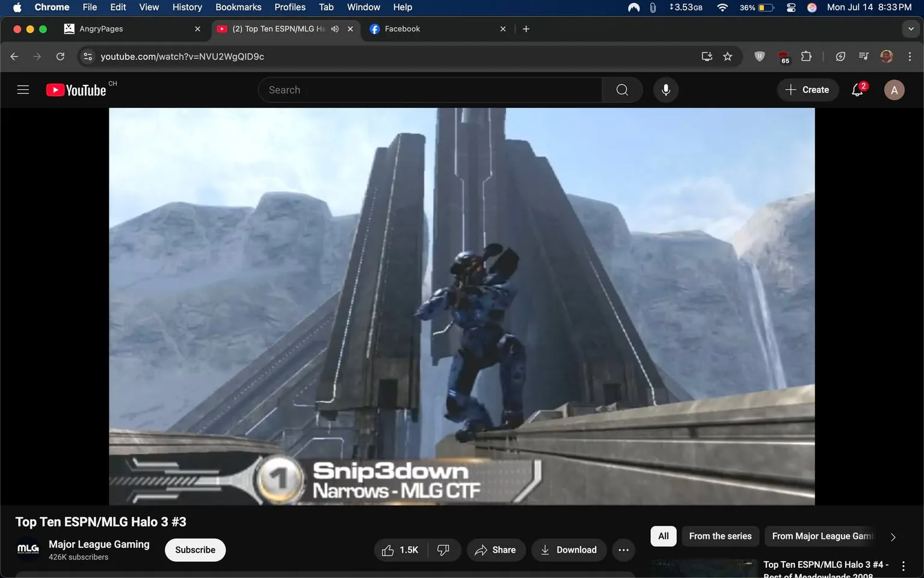Select the All comments filter chip
This screenshot has width=924, height=578.
(663, 536)
